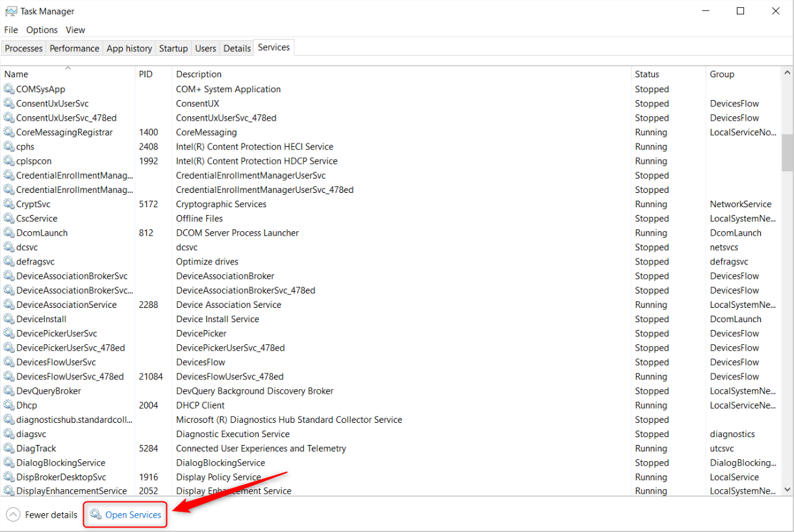The width and height of the screenshot is (794, 532).
Task: Click the 'diagnostics' group cell
Action: click(732, 434)
